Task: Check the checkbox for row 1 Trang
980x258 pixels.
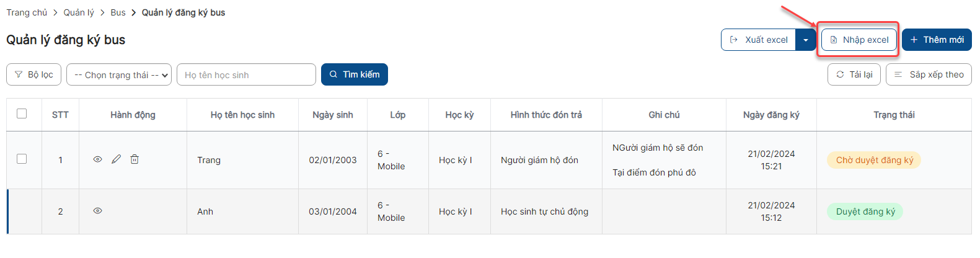Action: tap(22, 159)
